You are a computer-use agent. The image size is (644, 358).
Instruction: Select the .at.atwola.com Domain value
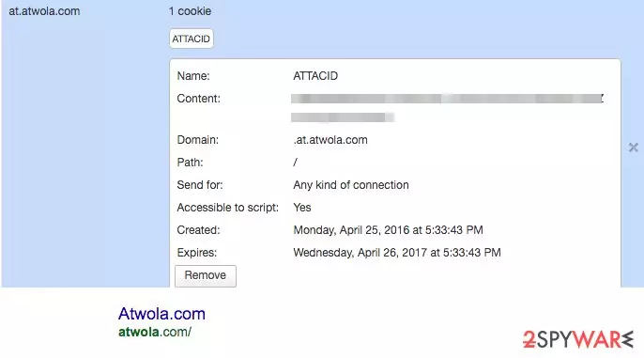pyautogui.click(x=330, y=140)
